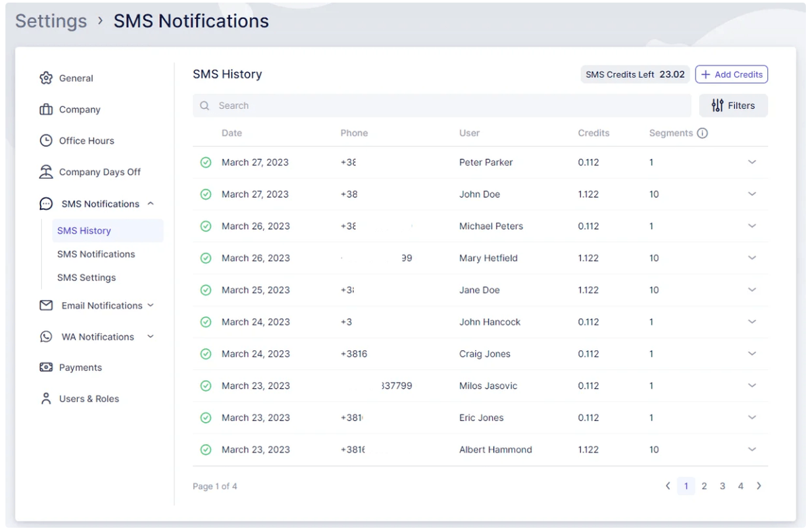The height and width of the screenshot is (531, 812).
Task: Open the General settings page
Action: coord(76,79)
